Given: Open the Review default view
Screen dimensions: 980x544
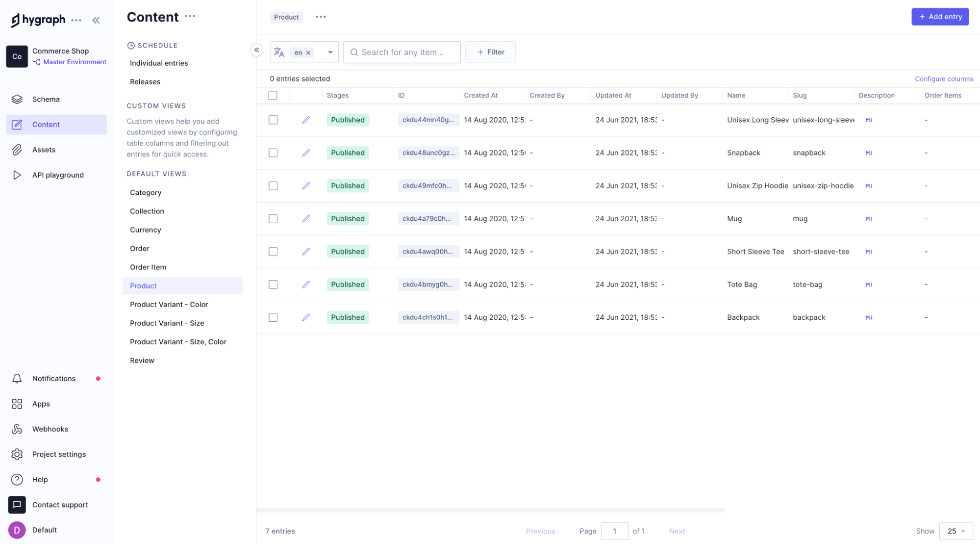Looking at the screenshot, I should 142,360.
